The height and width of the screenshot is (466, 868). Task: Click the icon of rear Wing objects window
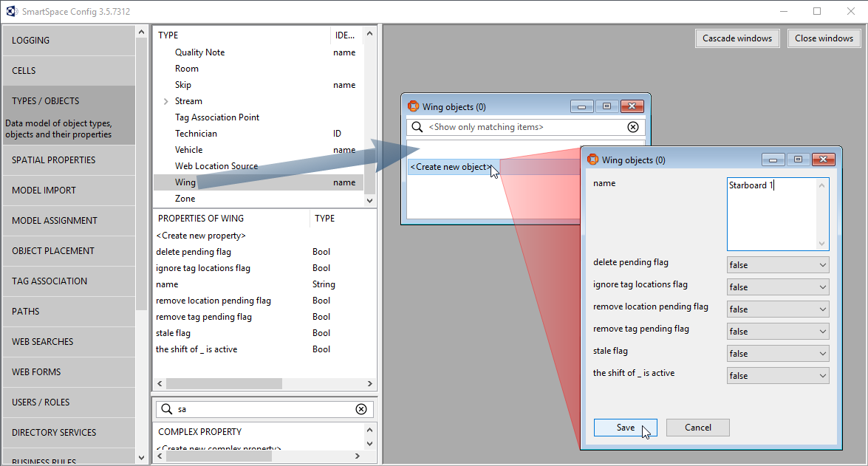[x=413, y=106]
